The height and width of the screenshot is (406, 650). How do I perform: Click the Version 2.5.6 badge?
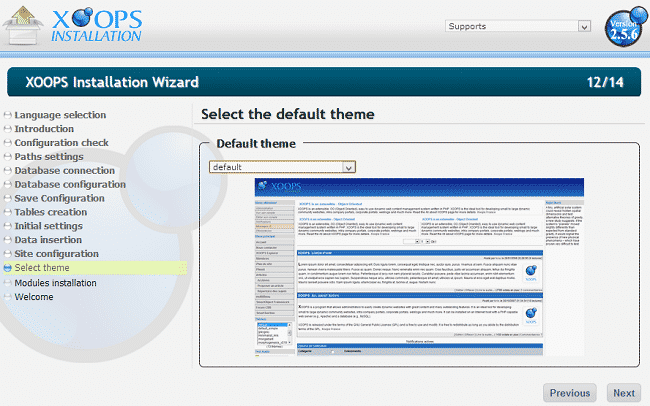(x=626, y=27)
